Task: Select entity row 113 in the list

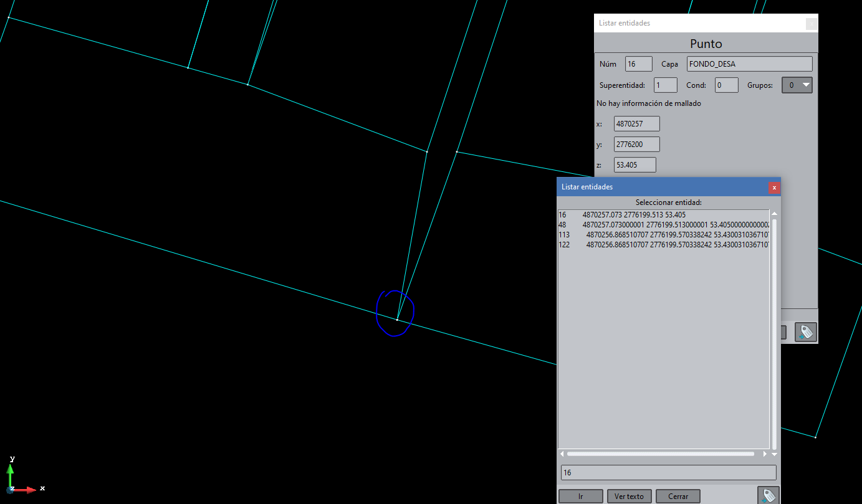Action: [x=664, y=235]
